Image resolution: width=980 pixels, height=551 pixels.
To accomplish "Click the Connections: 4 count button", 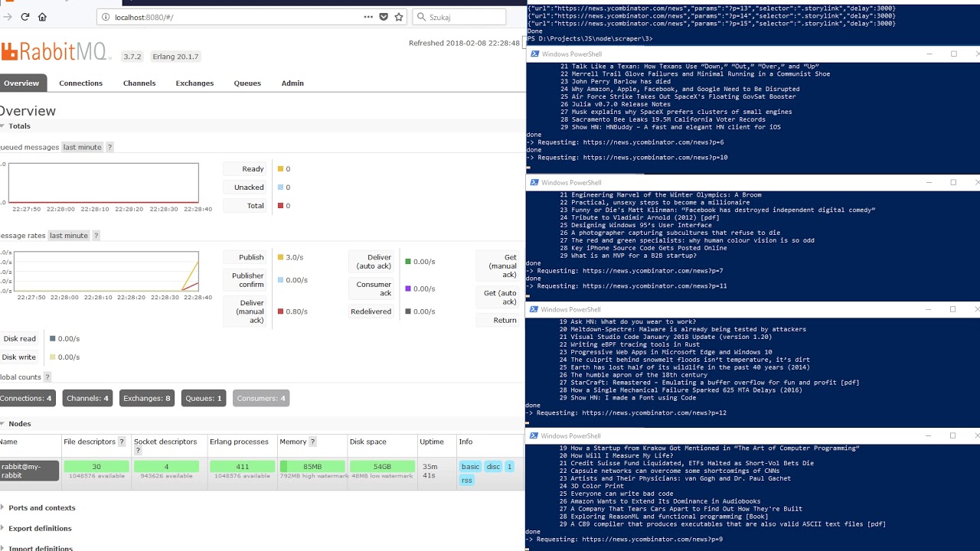I will [x=26, y=398].
